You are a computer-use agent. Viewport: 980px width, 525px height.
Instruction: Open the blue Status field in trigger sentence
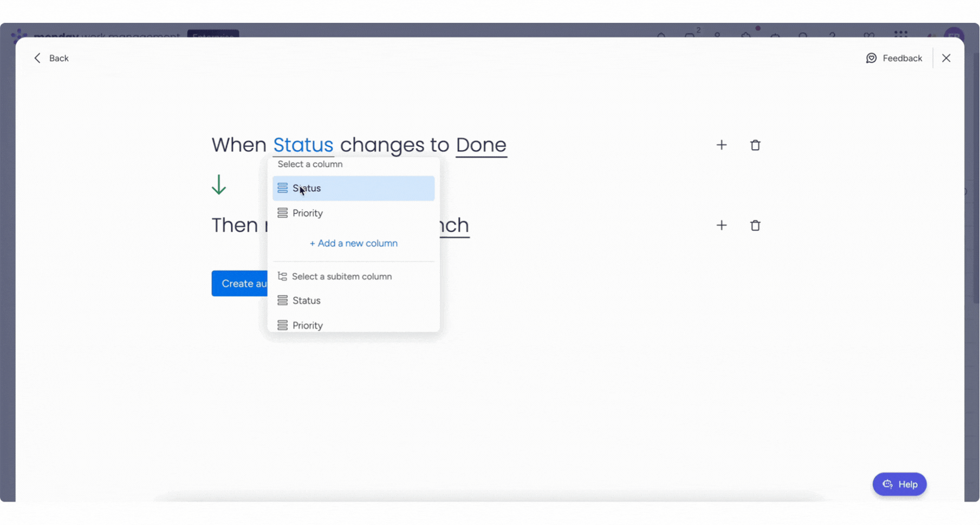click(x=303, y=145)
